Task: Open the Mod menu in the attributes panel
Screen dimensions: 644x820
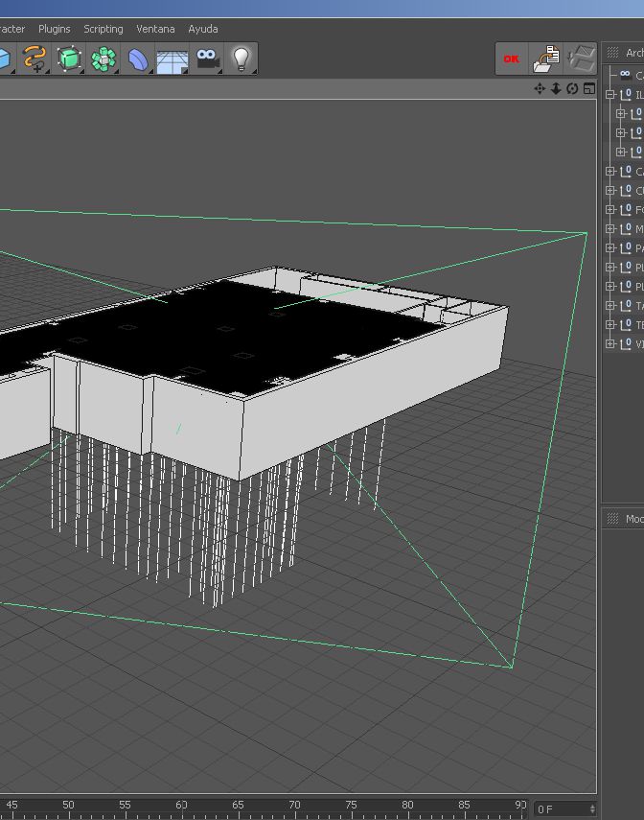Action: 634,519
